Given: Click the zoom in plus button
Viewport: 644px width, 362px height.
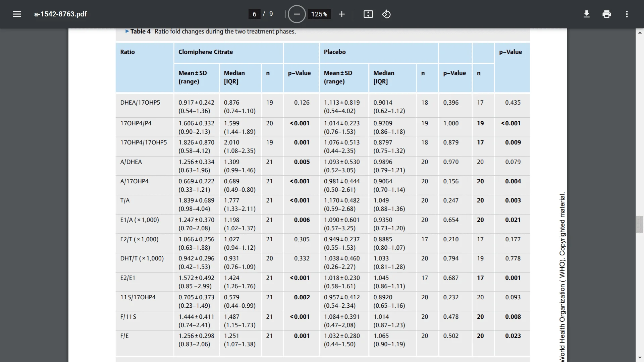Looking at the screenshot, I should [342, 14].
